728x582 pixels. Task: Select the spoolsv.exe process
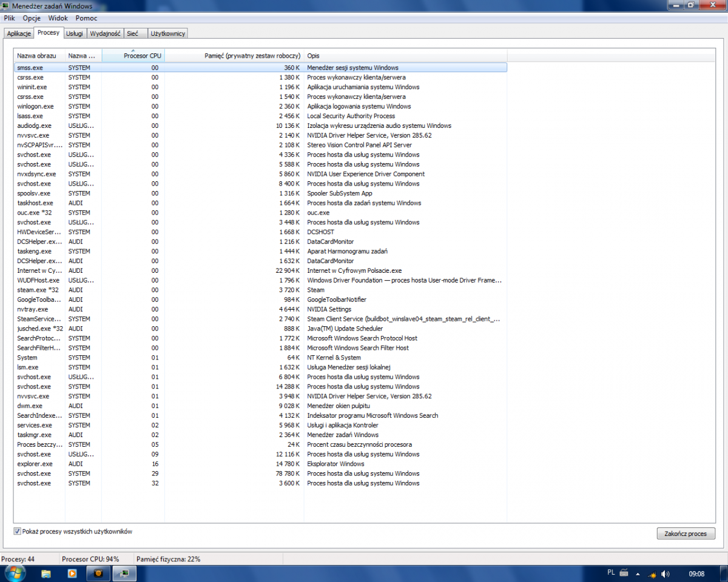260,193
